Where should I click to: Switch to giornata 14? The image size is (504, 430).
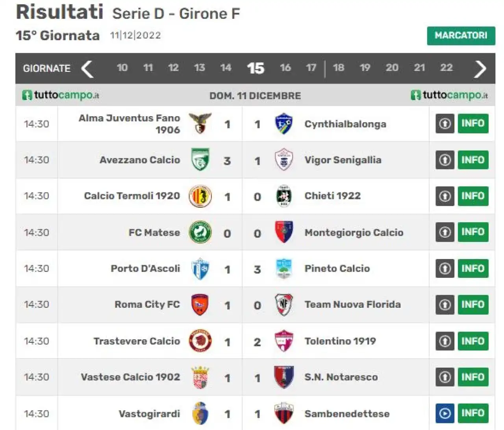pos(226,68)
